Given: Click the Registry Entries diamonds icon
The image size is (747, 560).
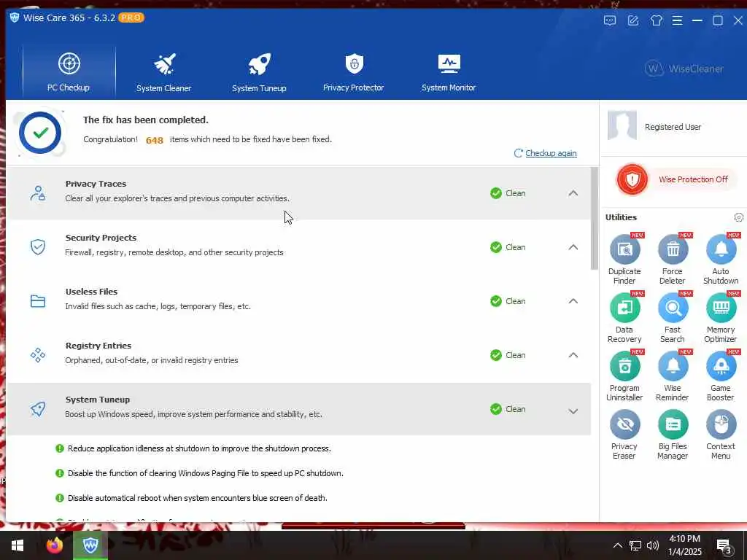Looking at the screenshot, I should pos(38,355).
